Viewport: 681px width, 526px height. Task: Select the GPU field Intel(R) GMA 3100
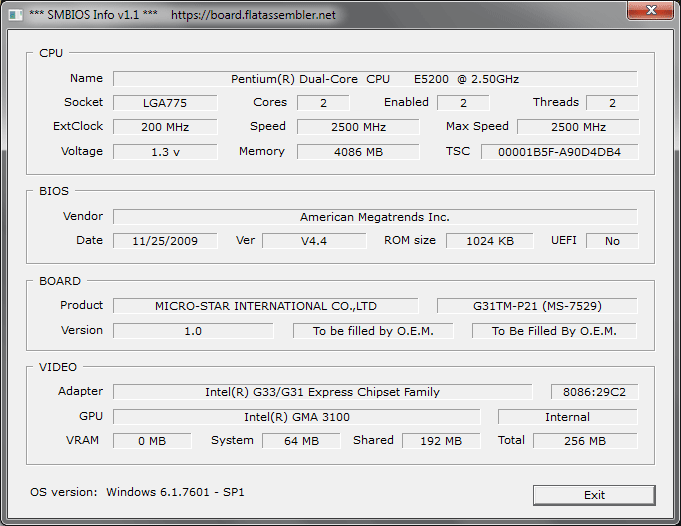coord(297,417)
